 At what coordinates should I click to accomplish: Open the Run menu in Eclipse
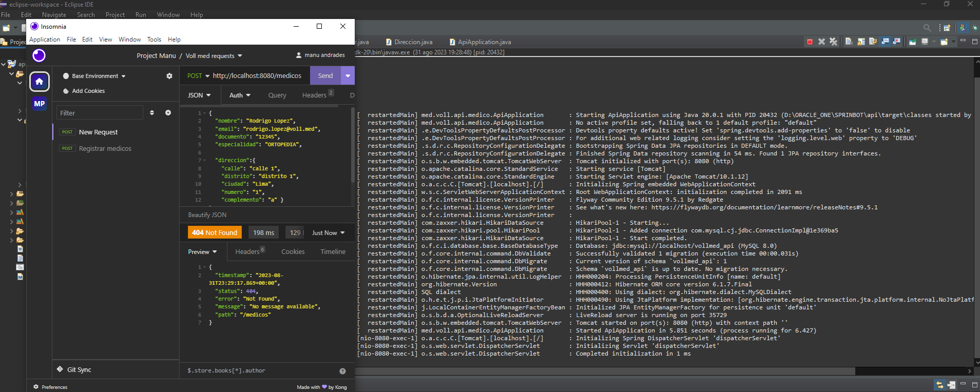[x=141, y=15]
